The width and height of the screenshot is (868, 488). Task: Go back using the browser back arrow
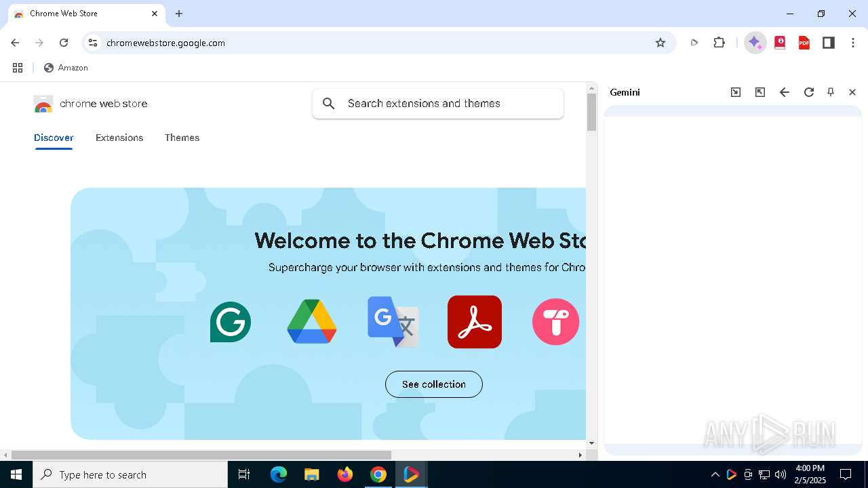[15, 43]
